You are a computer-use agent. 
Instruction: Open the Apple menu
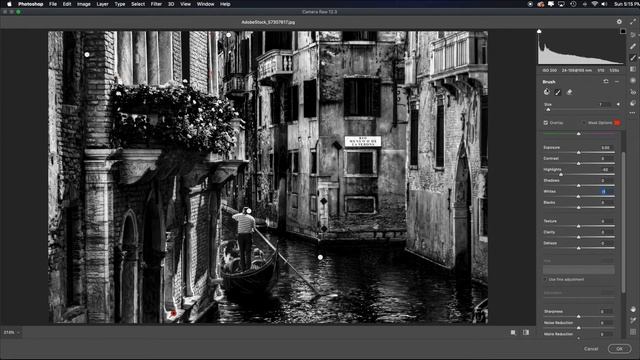(9, 4)
